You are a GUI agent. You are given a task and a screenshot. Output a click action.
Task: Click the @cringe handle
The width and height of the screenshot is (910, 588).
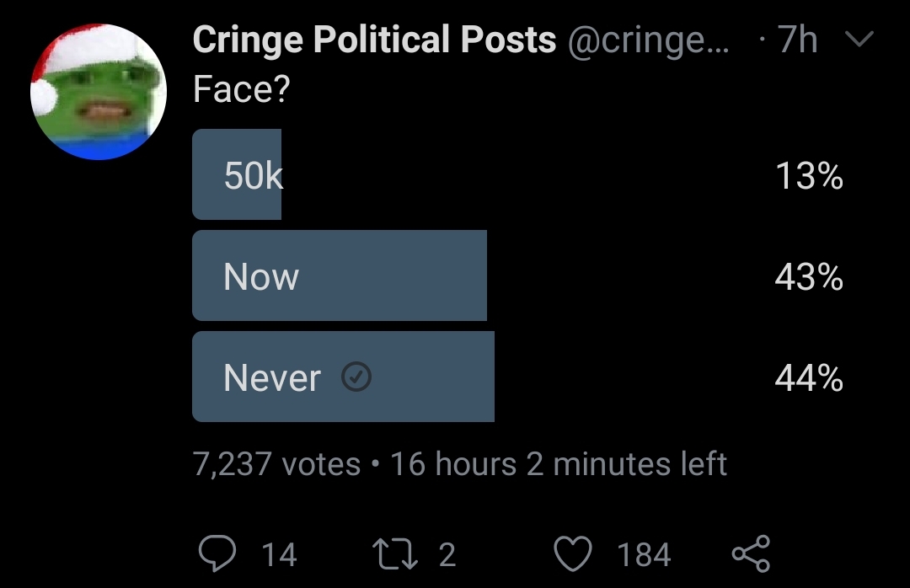648,40
